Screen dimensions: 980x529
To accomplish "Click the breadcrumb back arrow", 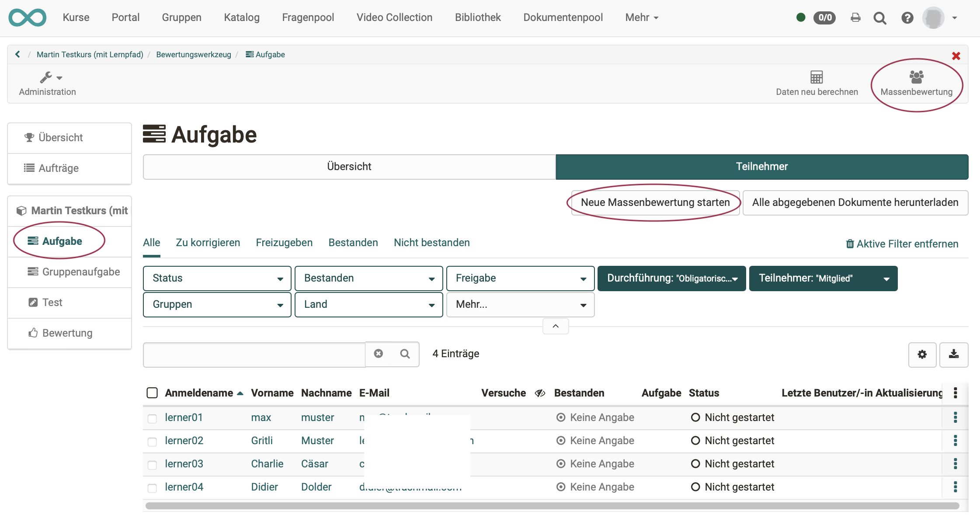I will [x=17, y=54].
